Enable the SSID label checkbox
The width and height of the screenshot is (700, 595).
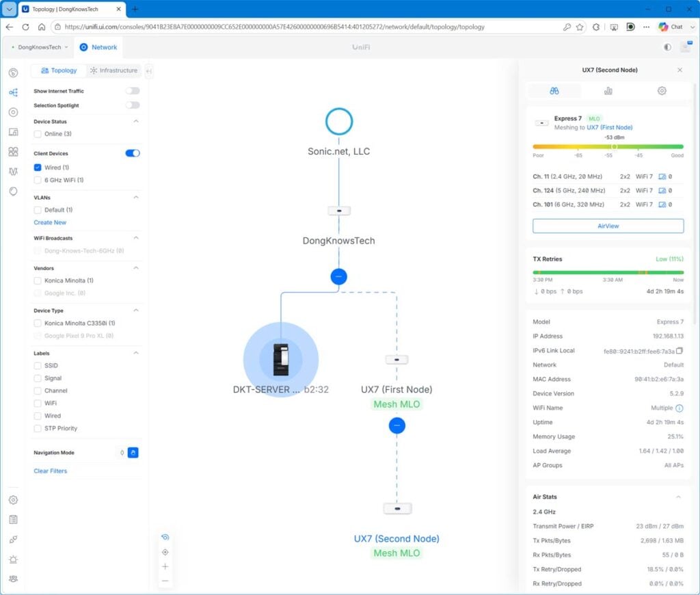tap(38, 365)
